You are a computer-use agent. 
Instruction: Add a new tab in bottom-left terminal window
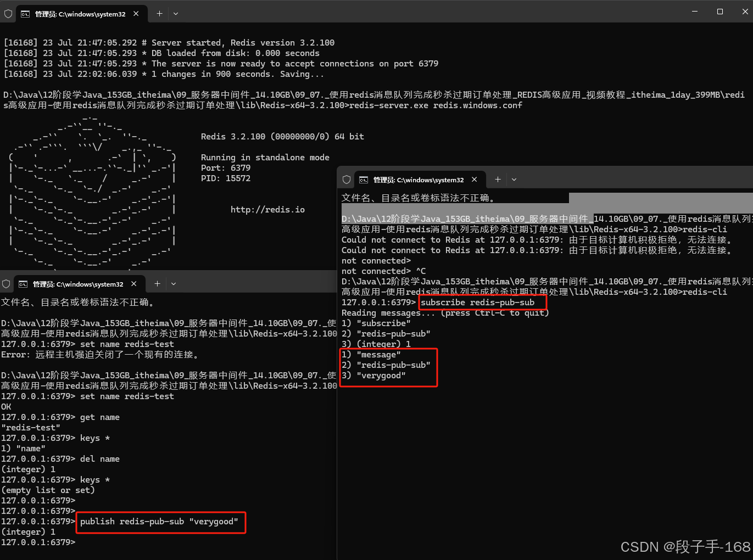157,284
